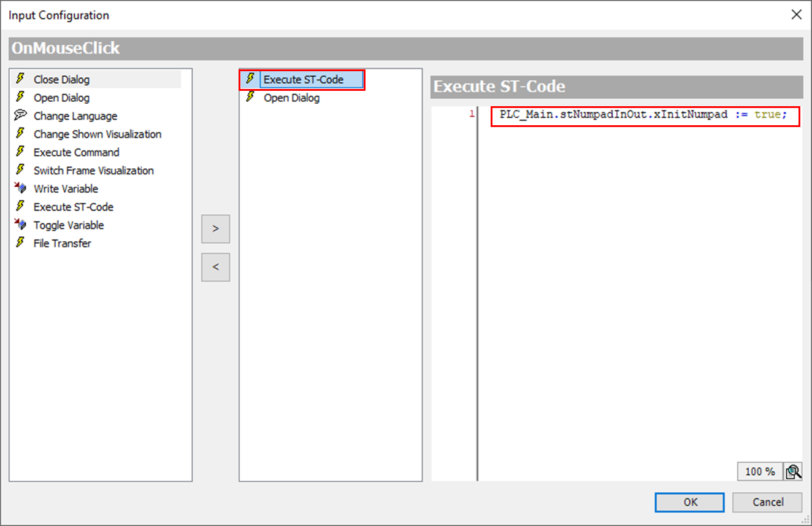Click the lightning icon beside Close Dialog
Viewport: 812px width, 526px height.
(x=20, y=79)
